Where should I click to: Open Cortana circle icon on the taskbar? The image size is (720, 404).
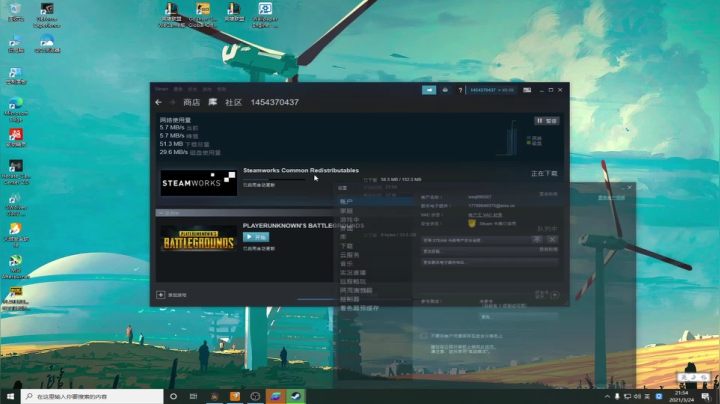[x=173, y=396]
